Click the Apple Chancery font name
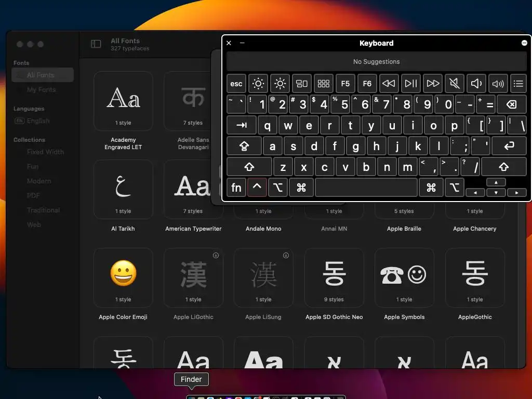The width and height of the screenshot is (532, 399). [475, 229]
